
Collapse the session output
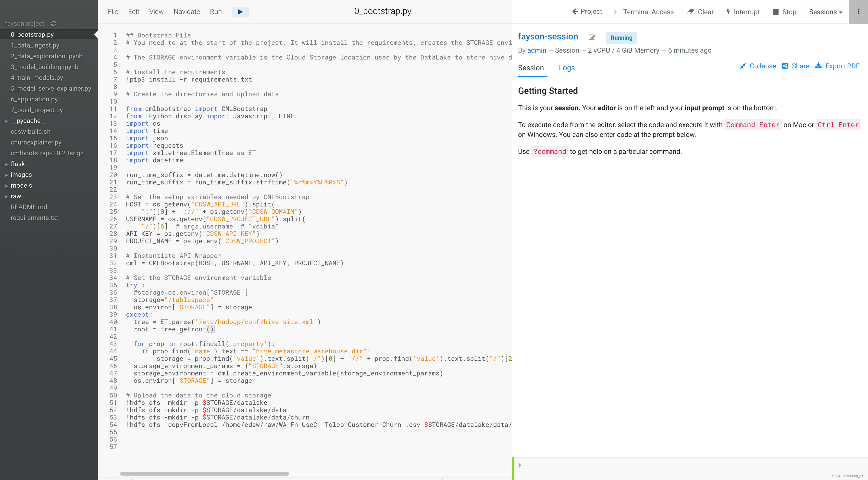click(x=758, y=66)
